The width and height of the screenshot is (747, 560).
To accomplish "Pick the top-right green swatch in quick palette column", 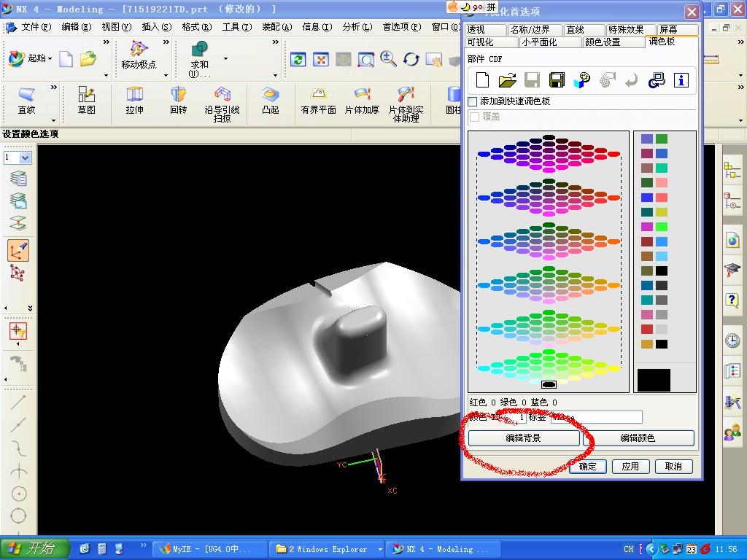I will [661, 139].
